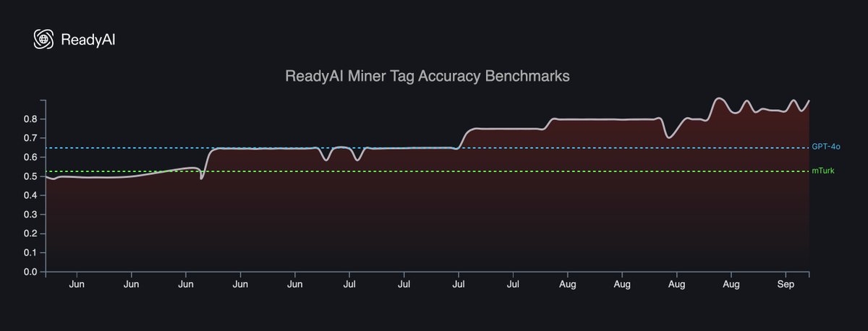Click the 0.7 y-axis tick label

point(31,138)
